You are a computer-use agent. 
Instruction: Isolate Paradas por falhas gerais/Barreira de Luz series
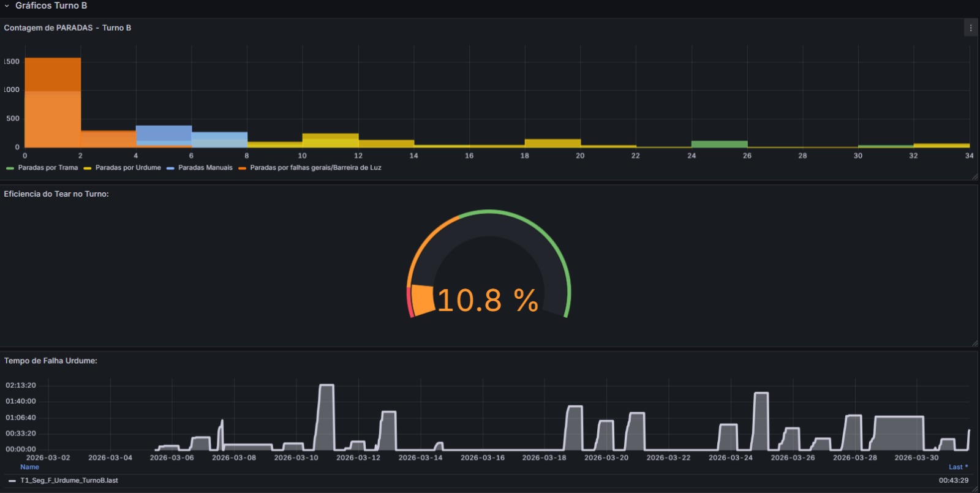(x=315, y=168)
